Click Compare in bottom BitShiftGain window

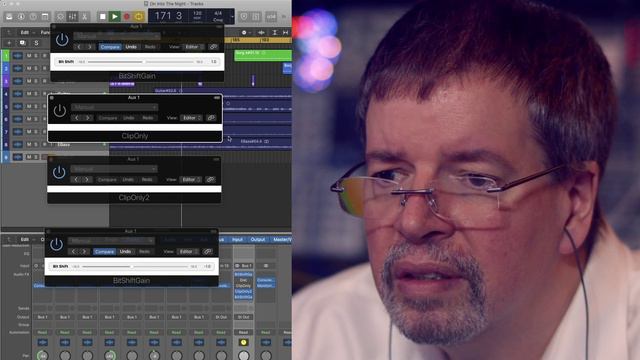104,251
